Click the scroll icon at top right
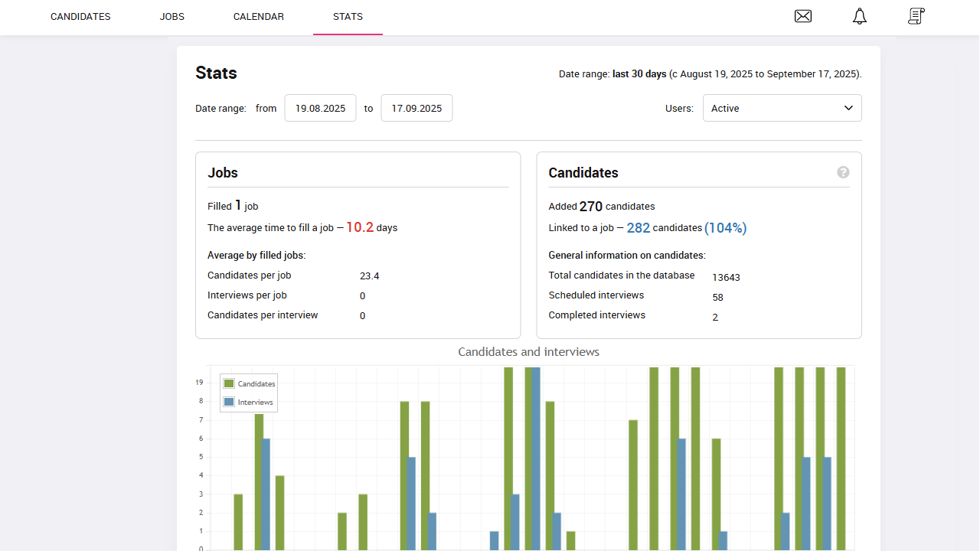This screenshot has height=551, width=980. point(916,16)
